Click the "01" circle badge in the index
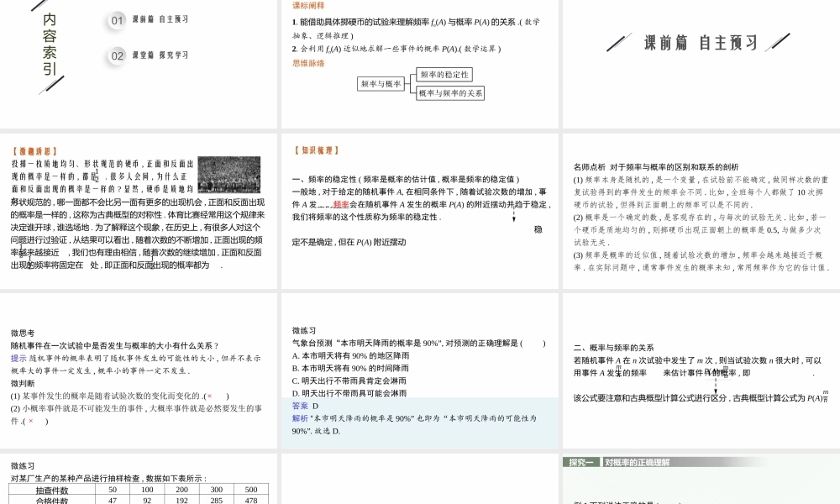 (x=118, y=20)
